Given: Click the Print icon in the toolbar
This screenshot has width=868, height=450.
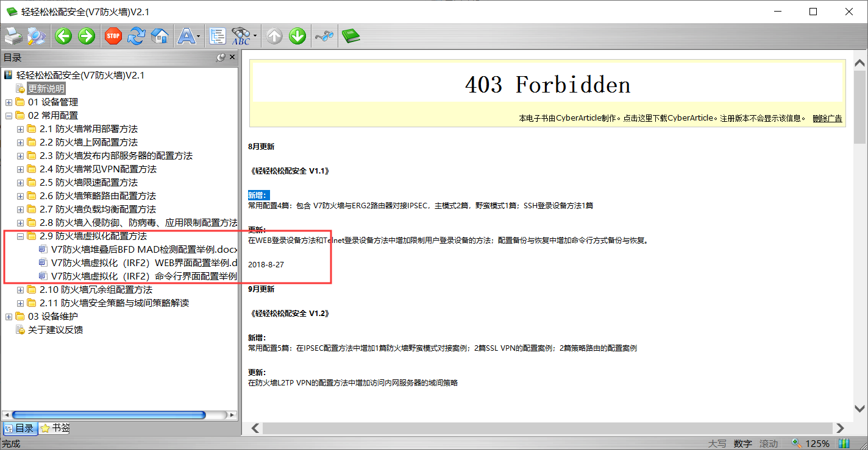Looking at the screenshot, I should (13, 37).
